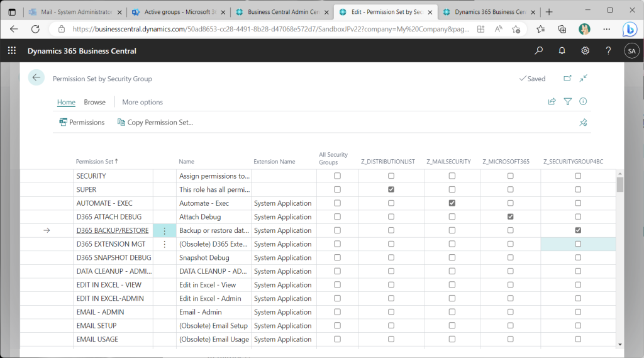
Task: Open the SA user account avatar
Action: [631, 51]
